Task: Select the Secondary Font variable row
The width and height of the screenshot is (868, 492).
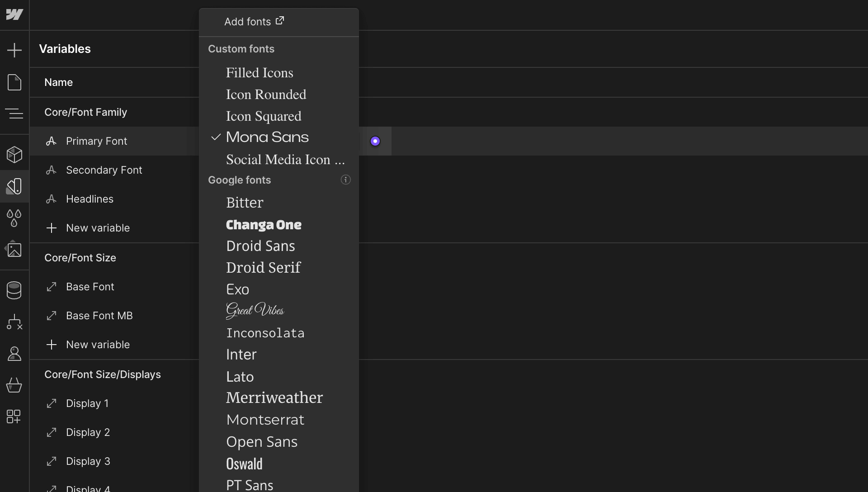Action: coord(104,170)
